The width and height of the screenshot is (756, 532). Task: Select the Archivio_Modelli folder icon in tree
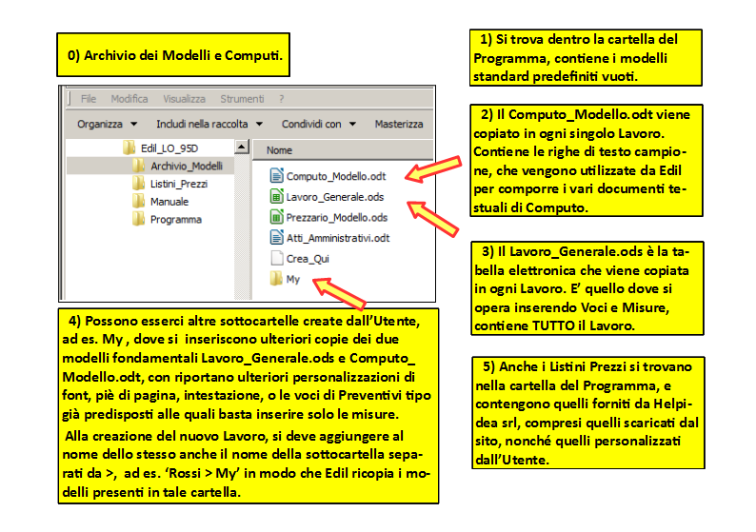pyautogui.click(x=138, y=166)
